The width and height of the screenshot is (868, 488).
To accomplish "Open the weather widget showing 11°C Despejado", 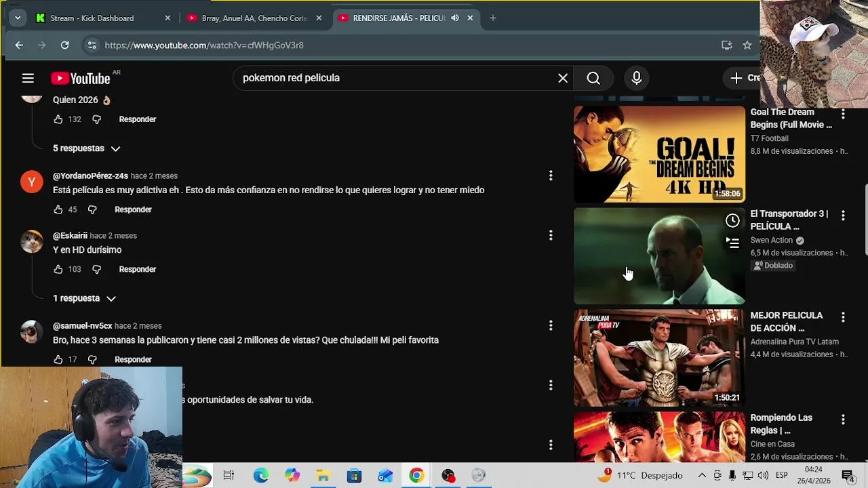I will click(640, 476).
